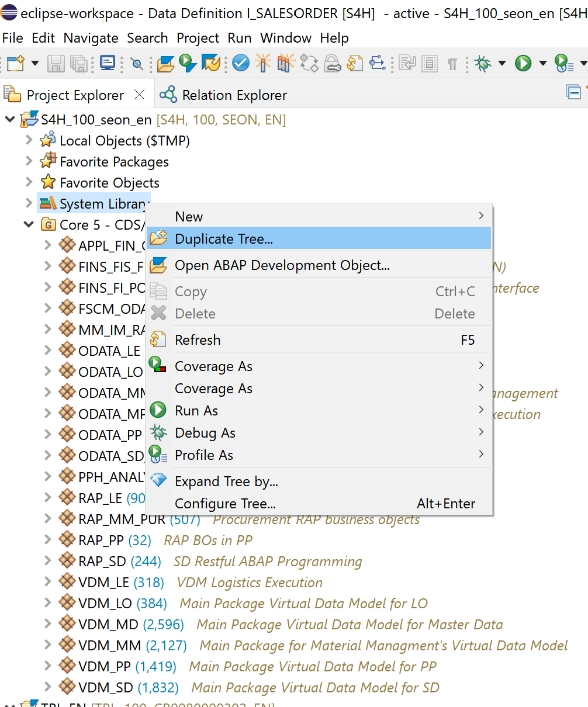Open the New wizard dropdown arrow
Image resolution: width=588 pixels, height=707 pixels.
[34, 63]
